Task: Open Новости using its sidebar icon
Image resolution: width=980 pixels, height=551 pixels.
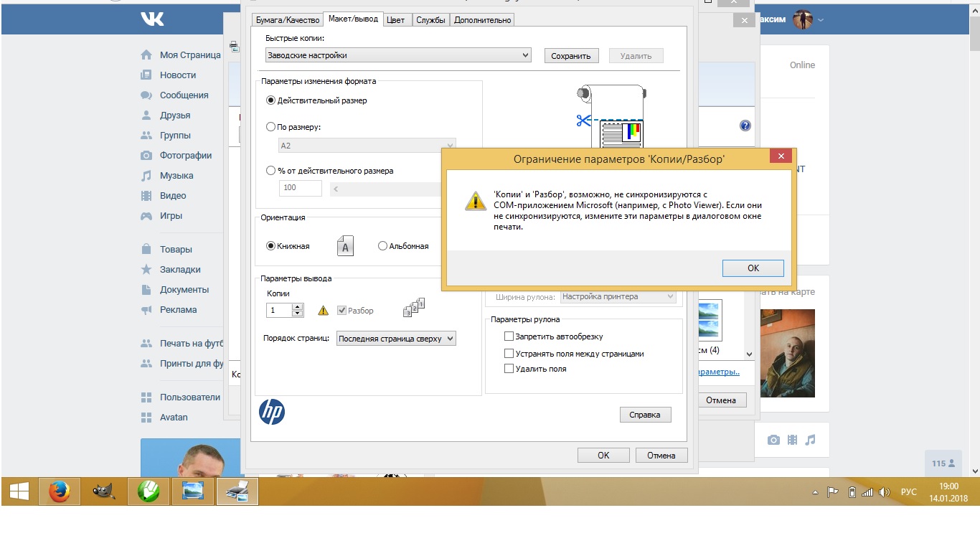Action: [146, 75]
